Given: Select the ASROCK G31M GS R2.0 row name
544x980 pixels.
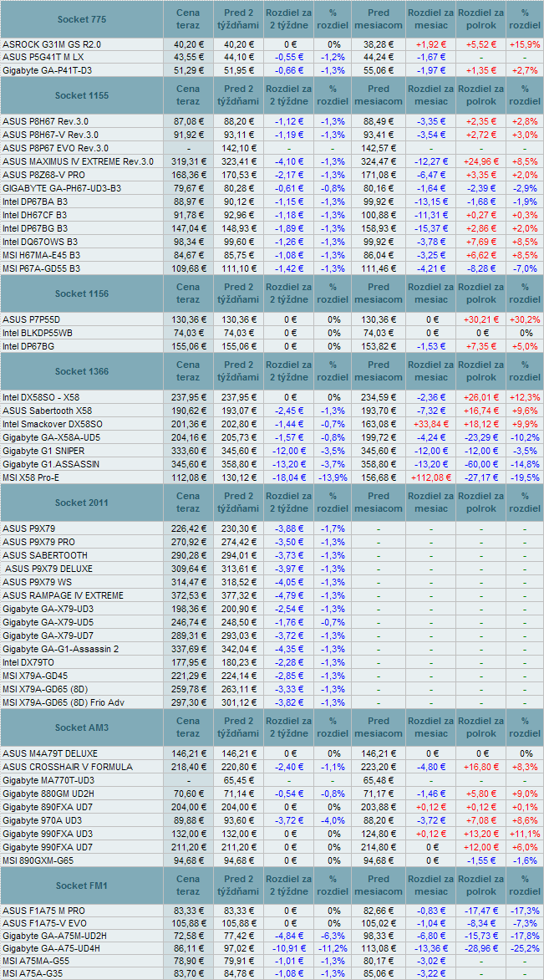Looking at the screenshot, I should [52, 44].
